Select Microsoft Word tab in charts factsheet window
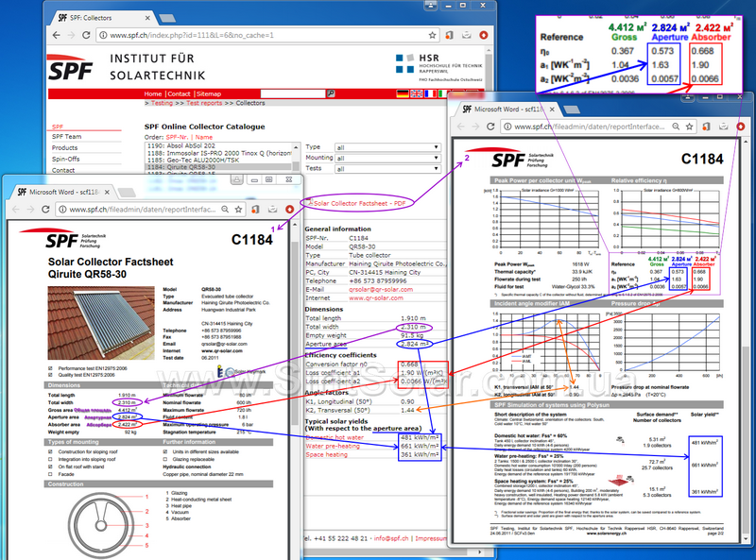Image resolution: width=756 pixels, height=560 pixels. coord(508,110)
